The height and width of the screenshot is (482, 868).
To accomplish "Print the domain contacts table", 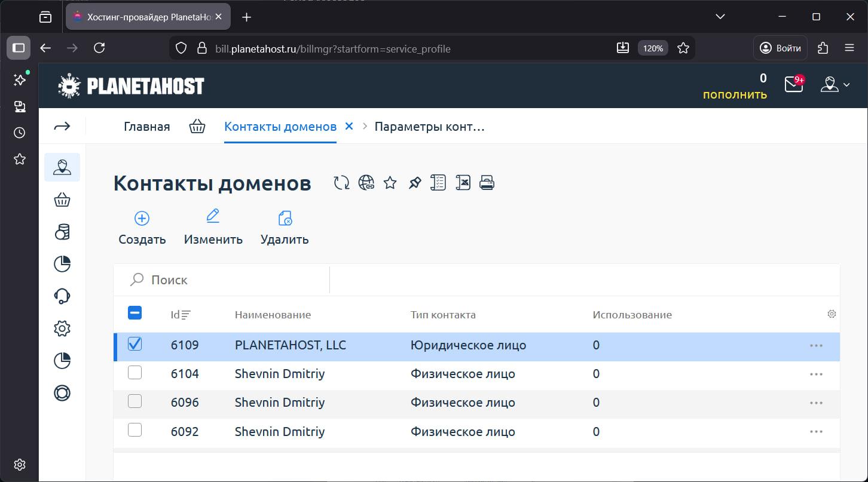I will [x=487, y=182].
